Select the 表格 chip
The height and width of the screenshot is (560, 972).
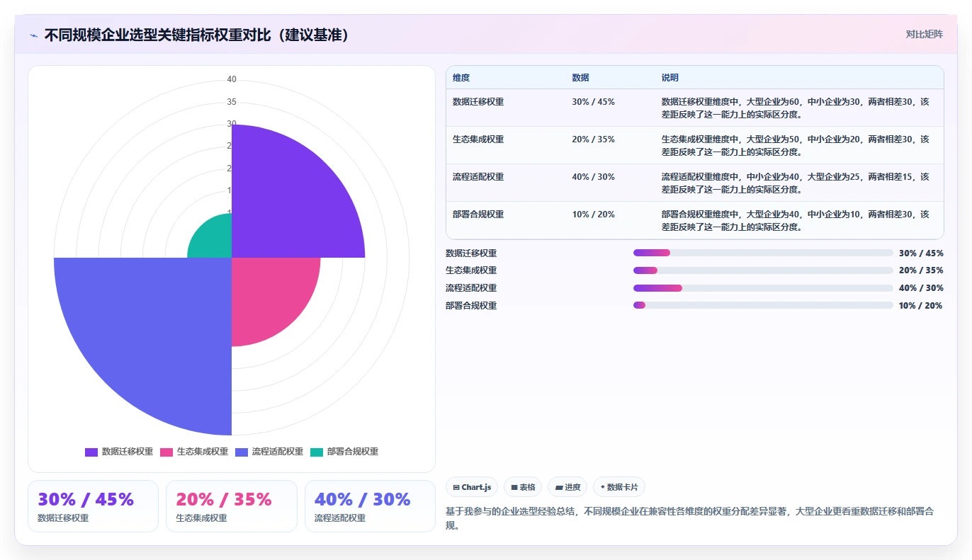pos(523,487)
